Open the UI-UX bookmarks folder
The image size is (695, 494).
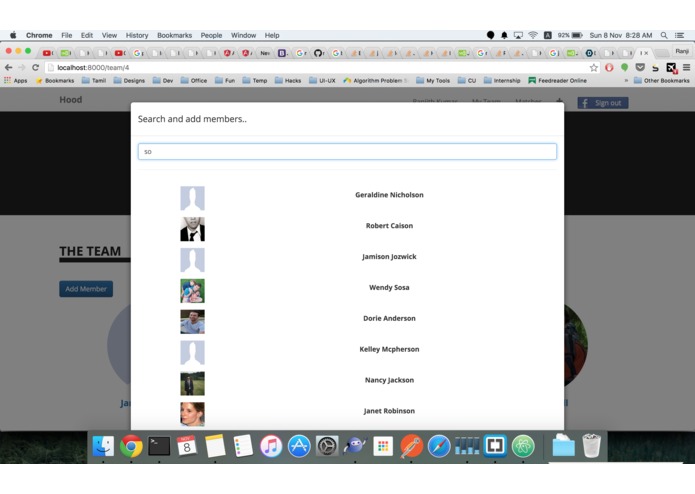(x=322, y=80)
